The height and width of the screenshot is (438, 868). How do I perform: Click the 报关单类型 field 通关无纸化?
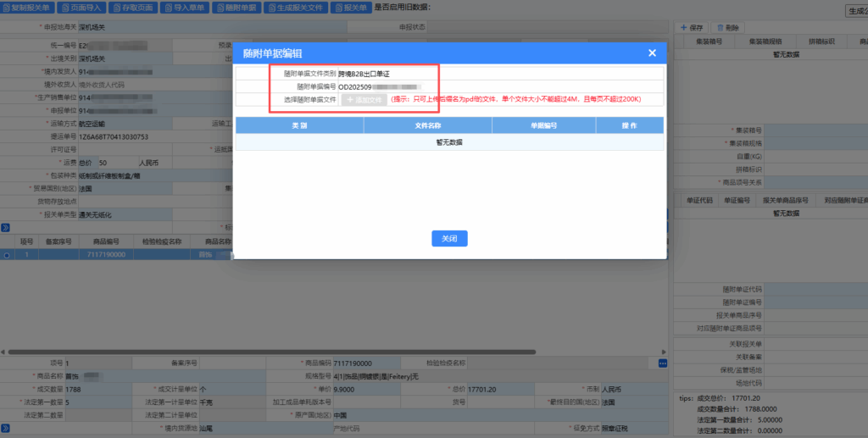click(125, 214)
